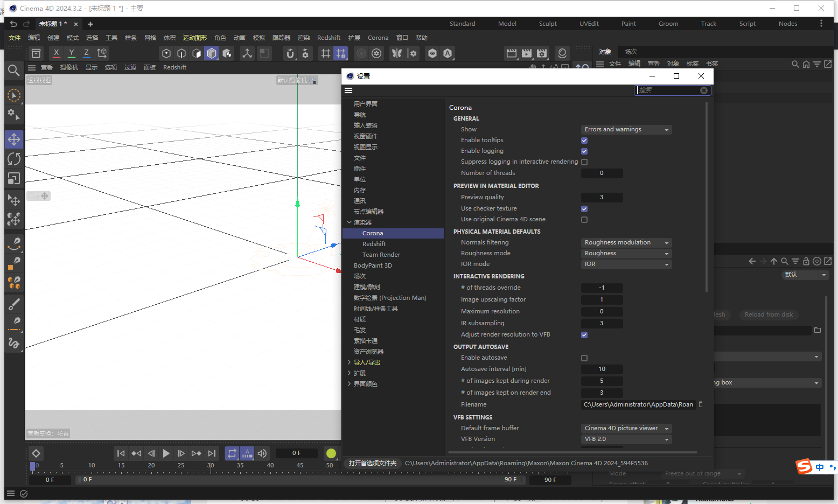
Task: Expand the 界面颜色 tree node
Action: [x=349, y=384]
